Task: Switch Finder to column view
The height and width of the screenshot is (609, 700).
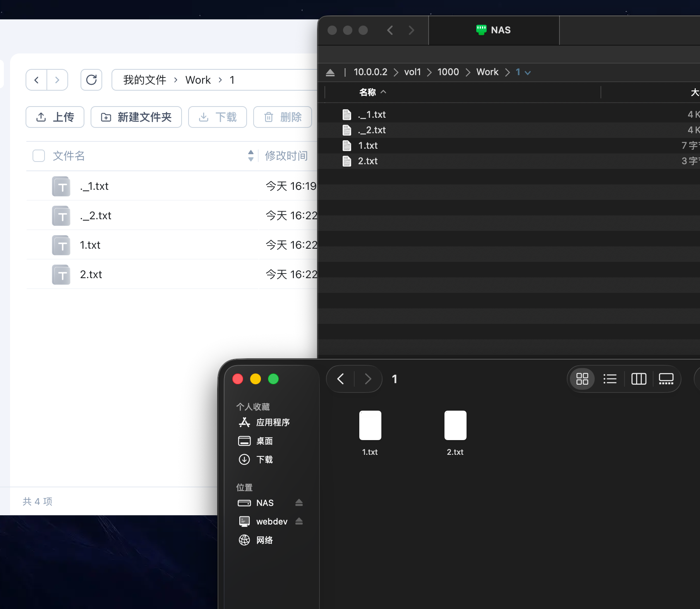Action: tap(638, 379)
